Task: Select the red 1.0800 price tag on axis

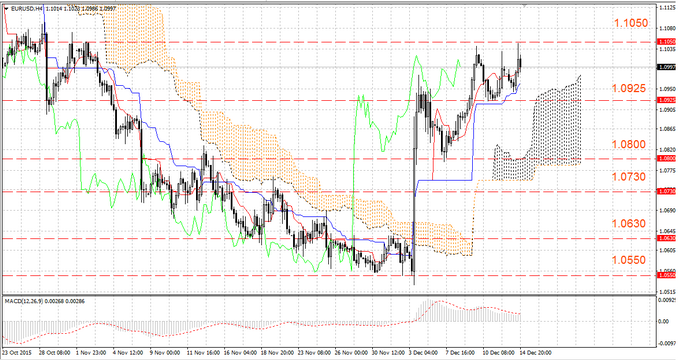Action: (667, 159)
